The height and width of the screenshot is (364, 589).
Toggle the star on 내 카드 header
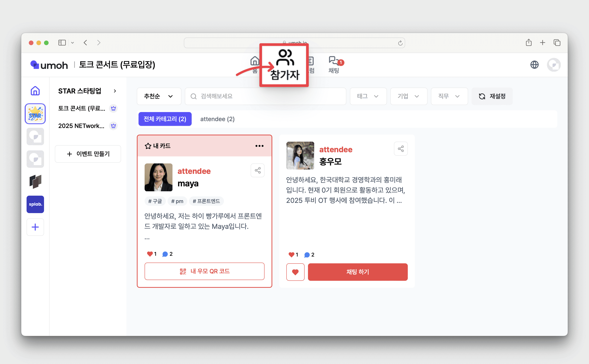148,146
